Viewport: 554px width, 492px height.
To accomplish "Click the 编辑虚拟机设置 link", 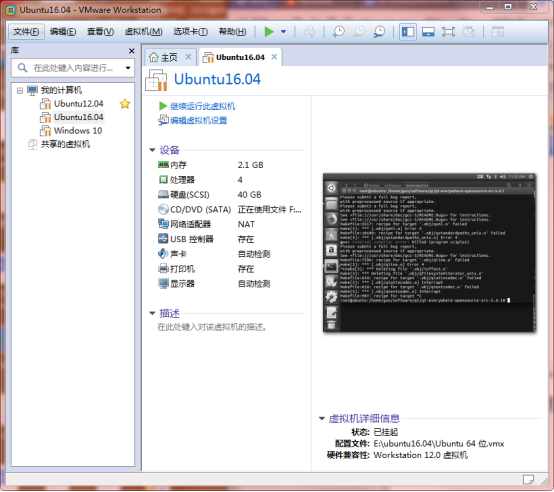I will click(x=199, y=120).
